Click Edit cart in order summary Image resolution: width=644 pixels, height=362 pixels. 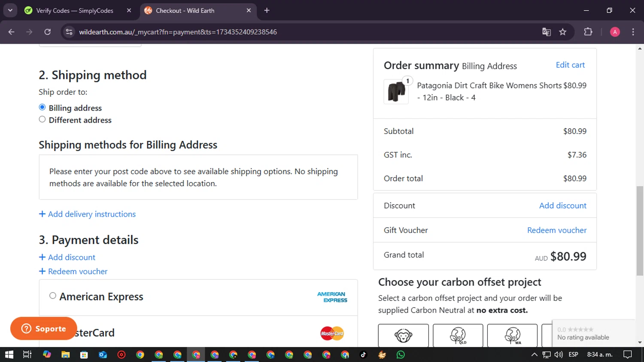(x=570, y=65)
